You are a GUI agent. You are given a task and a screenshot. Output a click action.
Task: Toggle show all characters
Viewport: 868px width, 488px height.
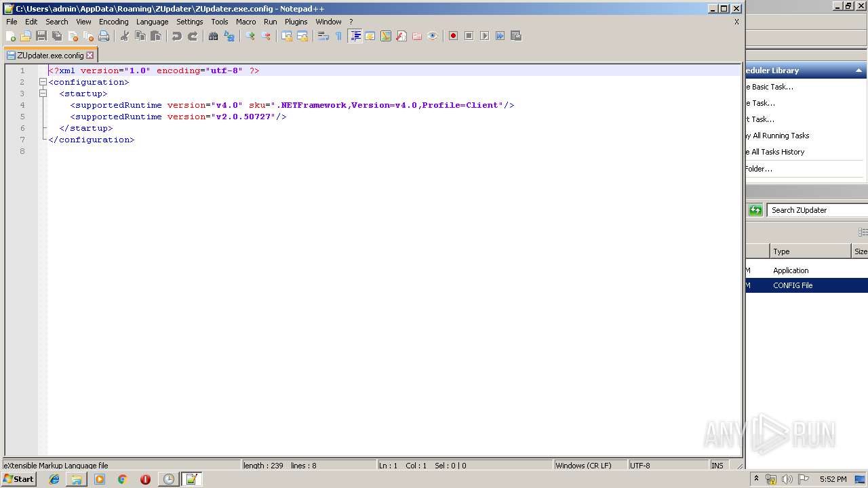click(339, 36)
